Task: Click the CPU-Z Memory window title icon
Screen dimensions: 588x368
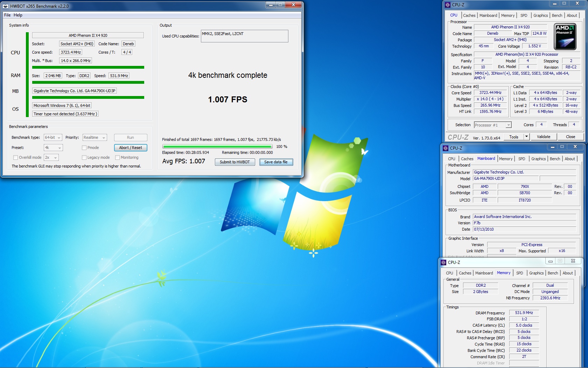Action: point(443,262)
